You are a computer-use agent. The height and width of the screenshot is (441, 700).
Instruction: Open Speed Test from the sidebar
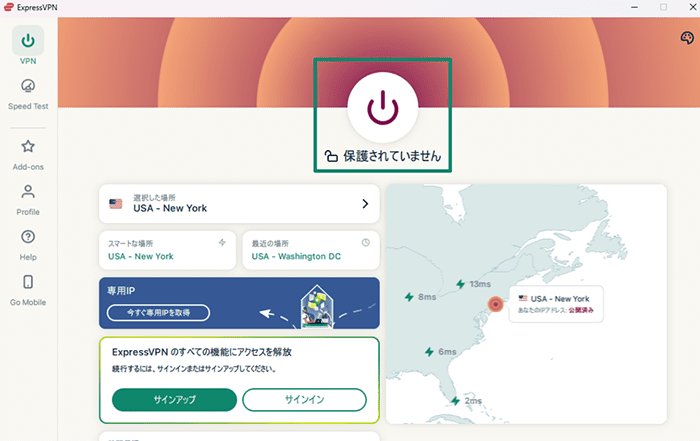coord(28,92)
